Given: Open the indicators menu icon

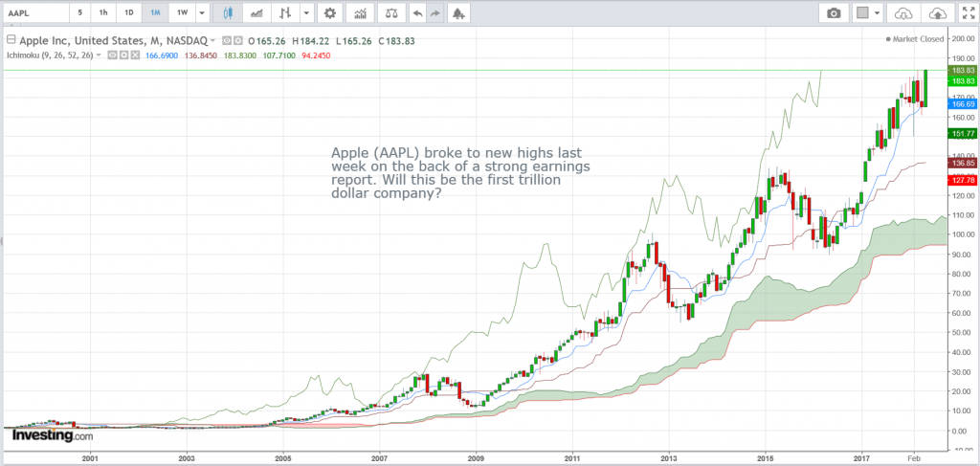Looking at the screenshot, I should coord(360,12).
